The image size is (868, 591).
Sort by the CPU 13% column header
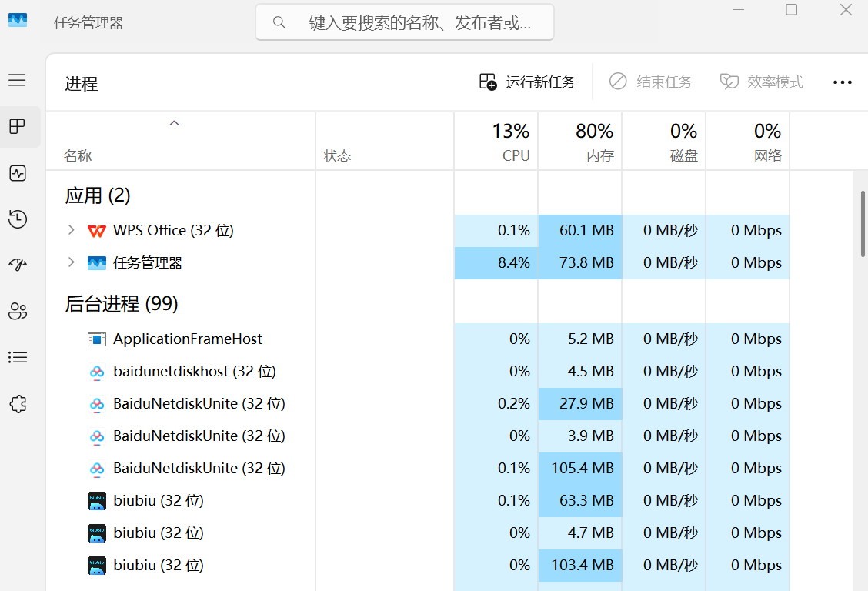point(496,142)
